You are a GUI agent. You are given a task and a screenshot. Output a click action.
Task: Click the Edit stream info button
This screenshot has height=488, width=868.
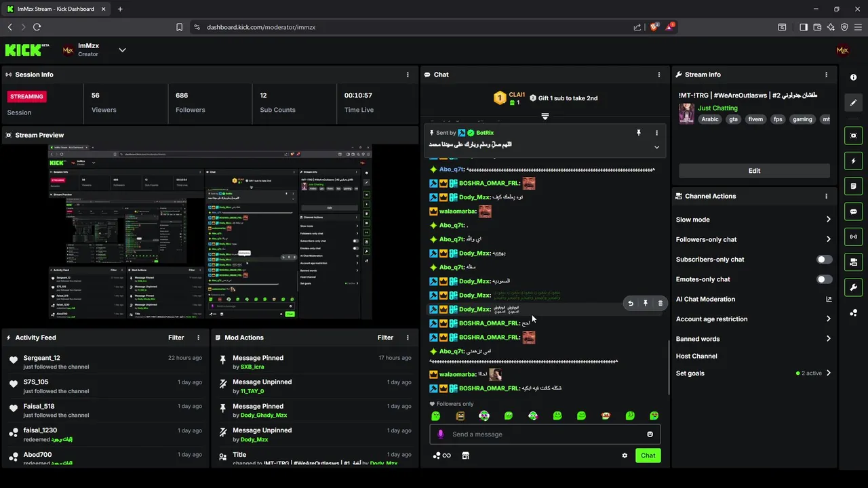tap(754, 171)
